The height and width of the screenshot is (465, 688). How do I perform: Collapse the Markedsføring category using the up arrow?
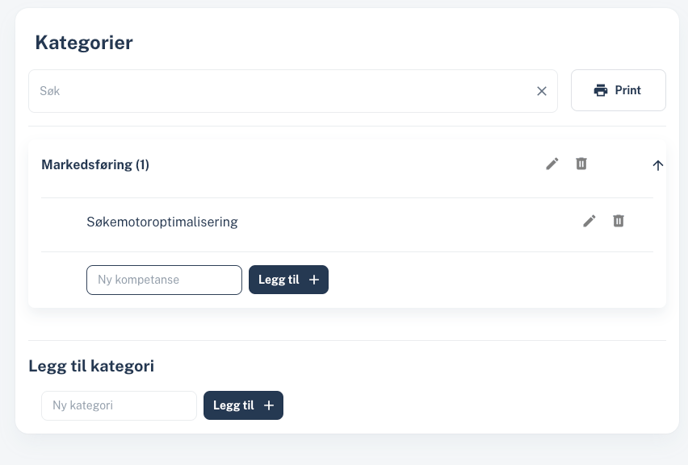pos(657,165)
